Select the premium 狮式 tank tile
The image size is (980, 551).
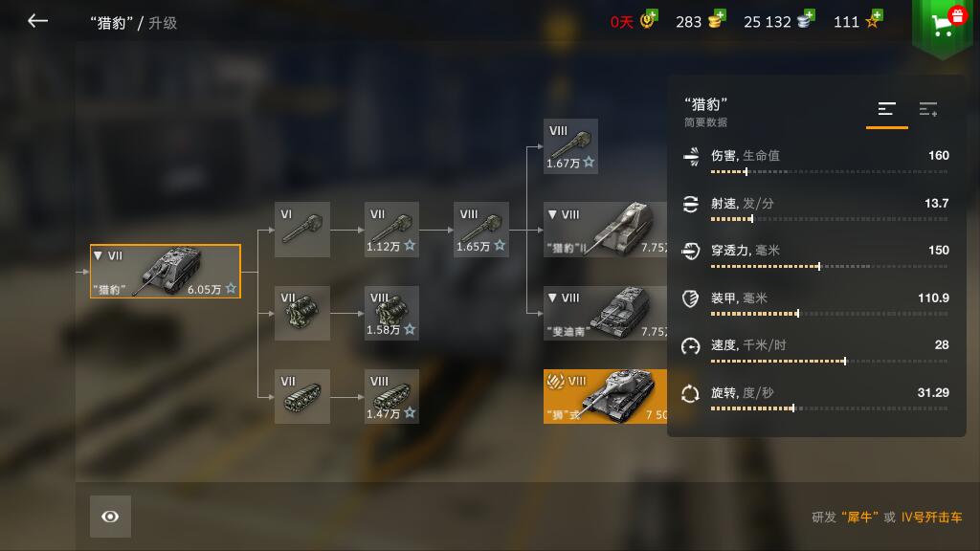click(605, 396)
